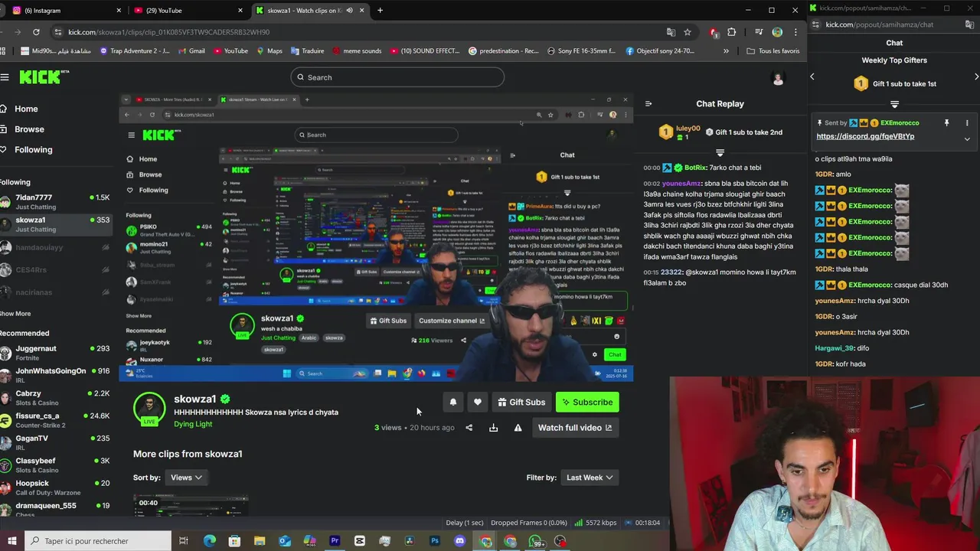
Task: Open user avatar menu on Kick header
Action: click(x=778, y=78)
